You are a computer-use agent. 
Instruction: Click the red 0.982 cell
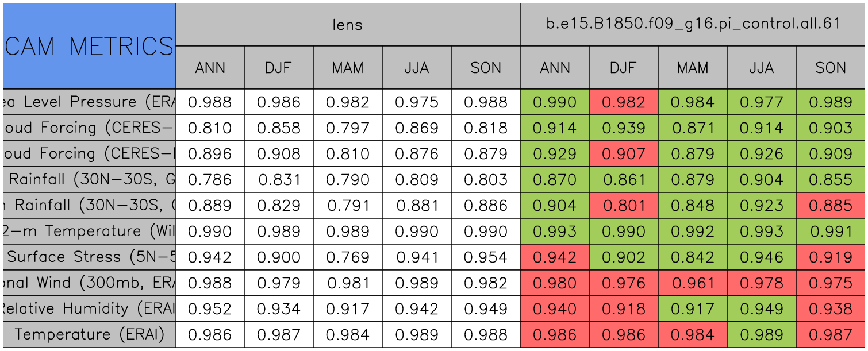(x=623, y=102)
